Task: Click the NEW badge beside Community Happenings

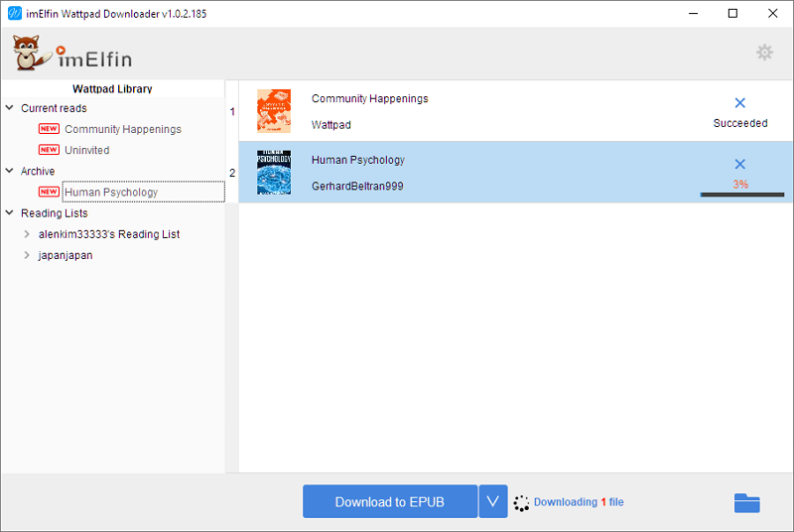Action: point(49,129)
